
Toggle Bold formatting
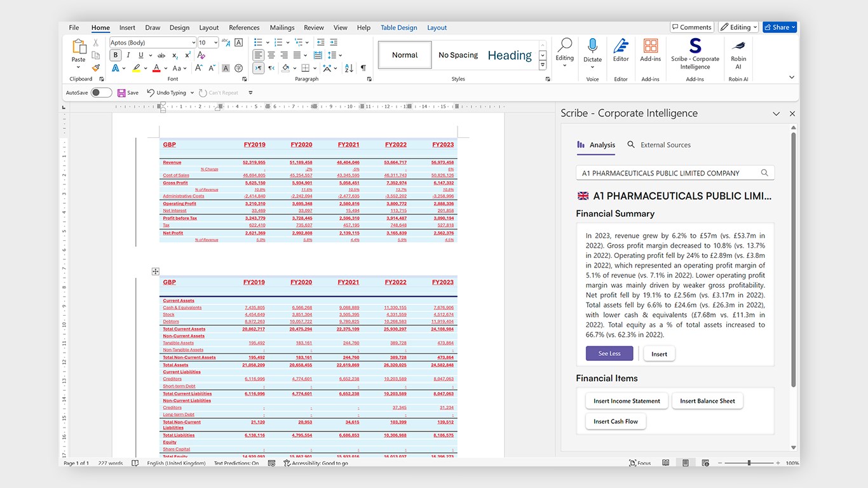pyautogui.click(x=116, y=55)
